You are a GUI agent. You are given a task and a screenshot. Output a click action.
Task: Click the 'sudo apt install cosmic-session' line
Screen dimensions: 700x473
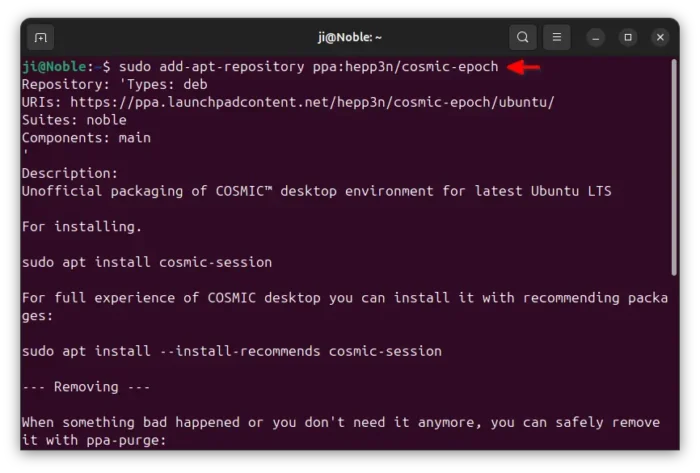[x=146, y=262]
